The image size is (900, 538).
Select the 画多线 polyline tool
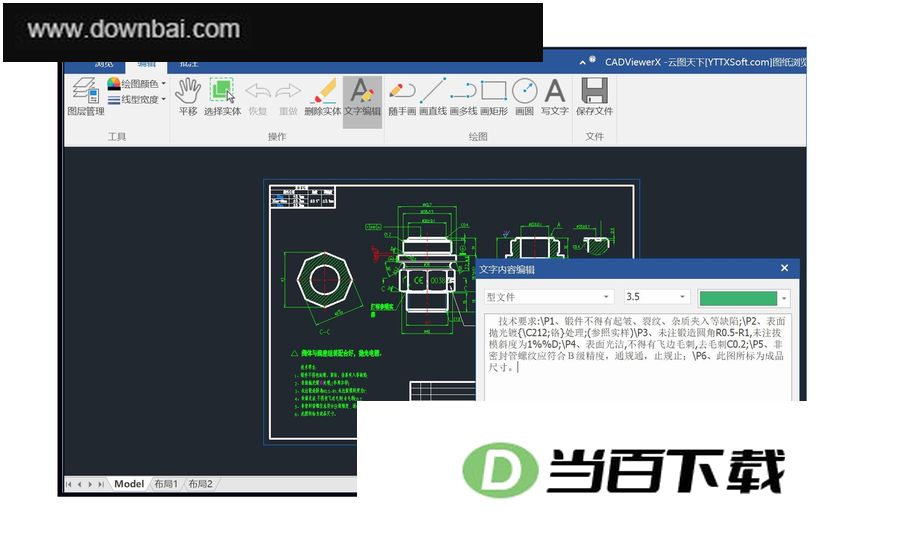tap(463, 96)
